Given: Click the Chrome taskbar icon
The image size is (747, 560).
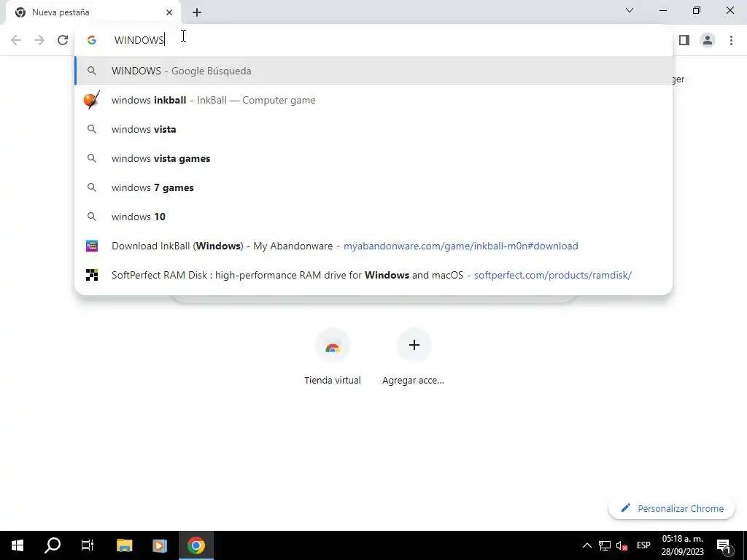Looking at the screenshot, I should pyautogui.click(x=196, y=545).
